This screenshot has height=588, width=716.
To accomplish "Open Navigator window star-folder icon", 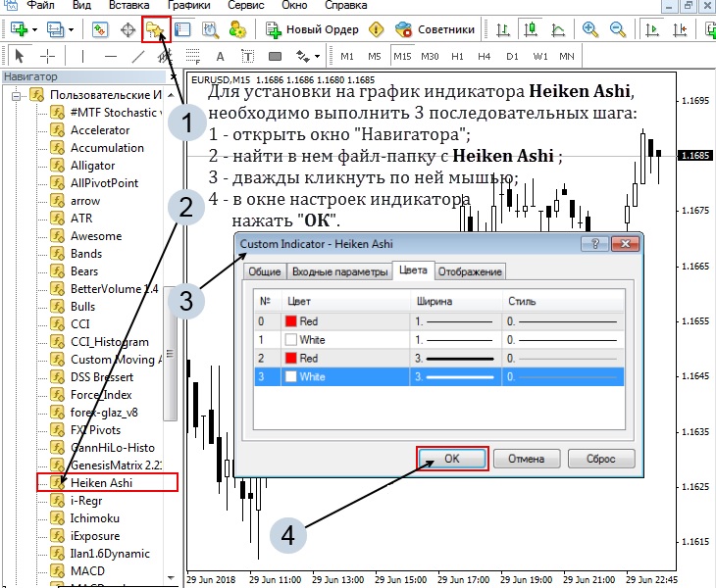I will point(155,30).
